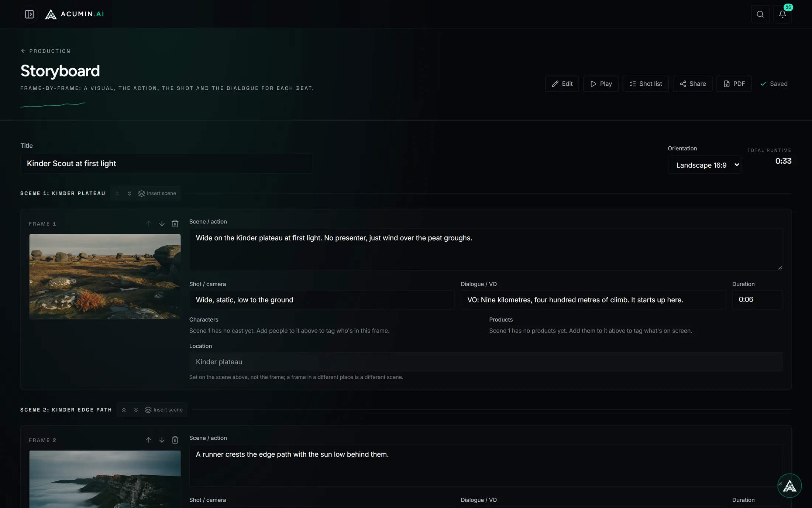
Task: Insert scene after Scene 2
Action: [x=164, y=410]
